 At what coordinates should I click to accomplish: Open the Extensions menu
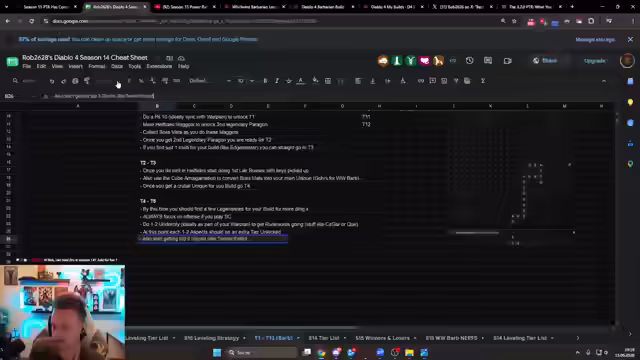tap(159, 66)
